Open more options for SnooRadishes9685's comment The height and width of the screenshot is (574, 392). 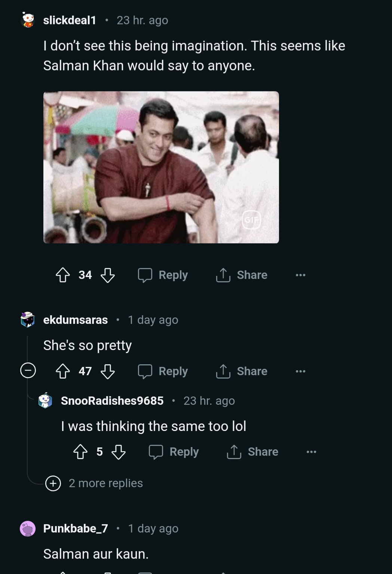[x=311, y=452]
